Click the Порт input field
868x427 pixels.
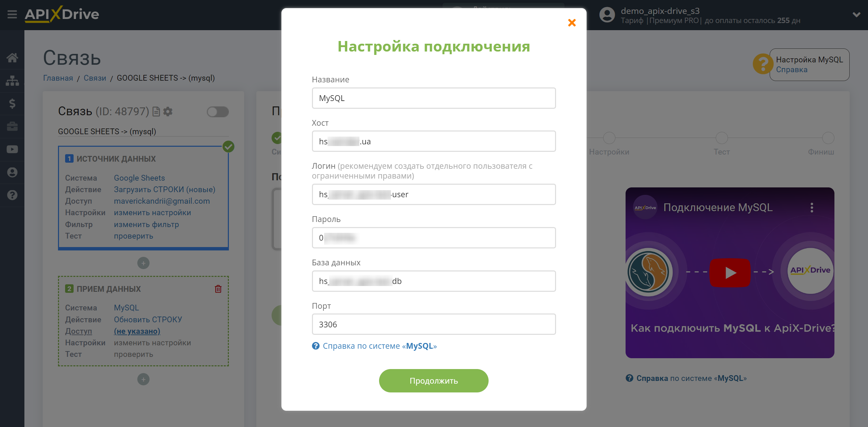coord(434,324)
